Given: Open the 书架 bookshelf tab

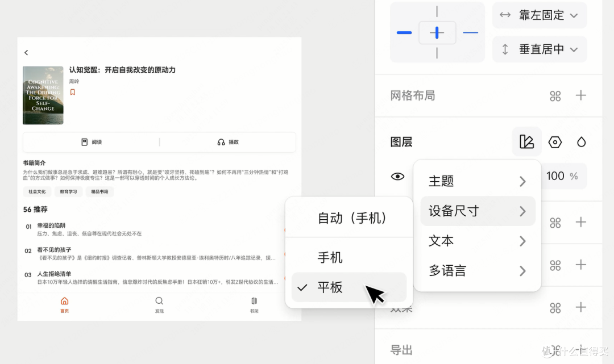Looking at the screenshot, I should pos(254,305).
